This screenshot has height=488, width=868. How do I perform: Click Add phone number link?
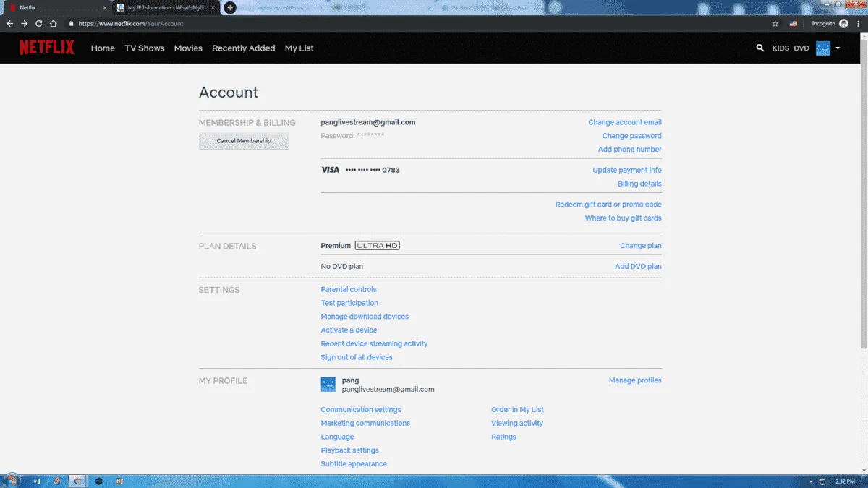click(x=630, y=149)
